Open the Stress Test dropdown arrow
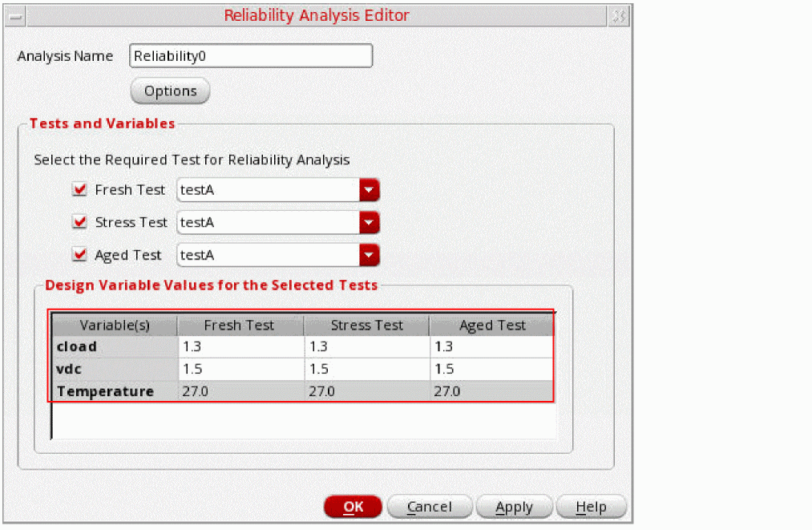This screenshot has width=812, height=530. (370, 223)
